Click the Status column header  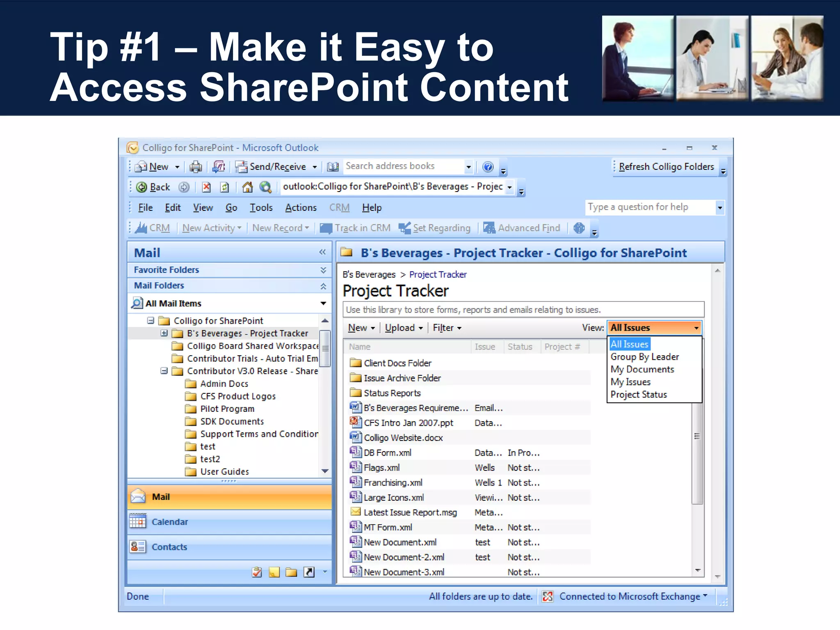(520, 347)
